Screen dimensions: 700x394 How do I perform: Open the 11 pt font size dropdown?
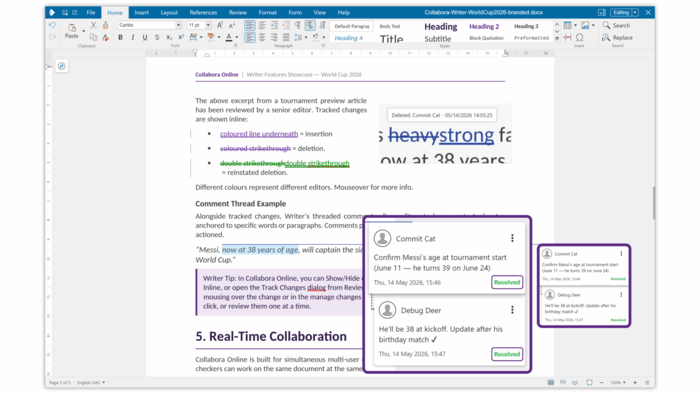(208, 25)
